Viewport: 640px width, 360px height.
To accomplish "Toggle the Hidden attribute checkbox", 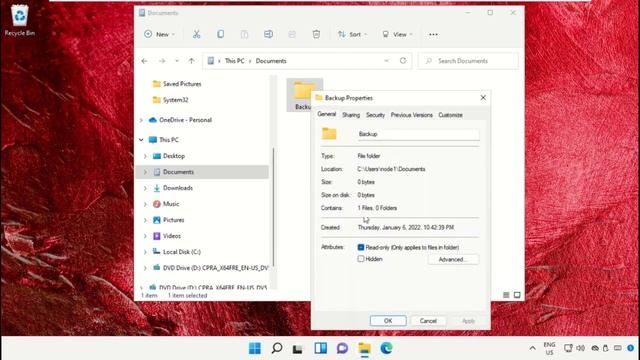I will click(361, 259).
